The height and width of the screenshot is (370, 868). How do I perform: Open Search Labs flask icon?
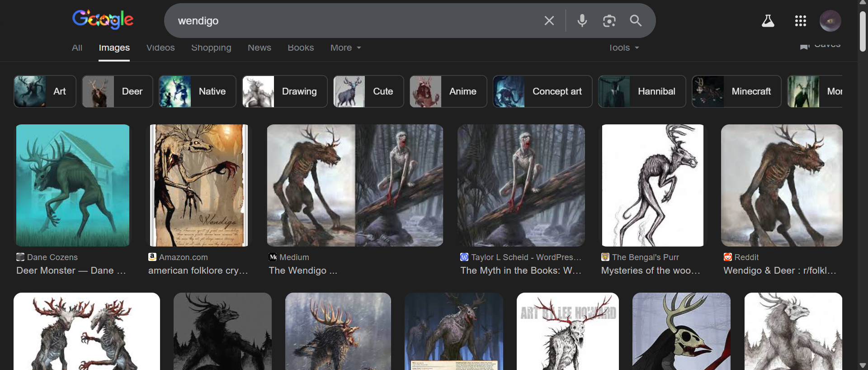768,21
